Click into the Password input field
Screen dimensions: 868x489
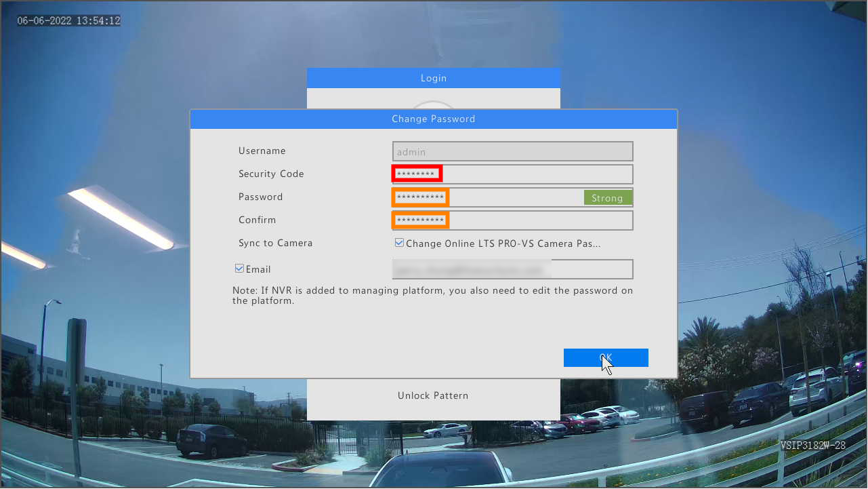point(512,197)
